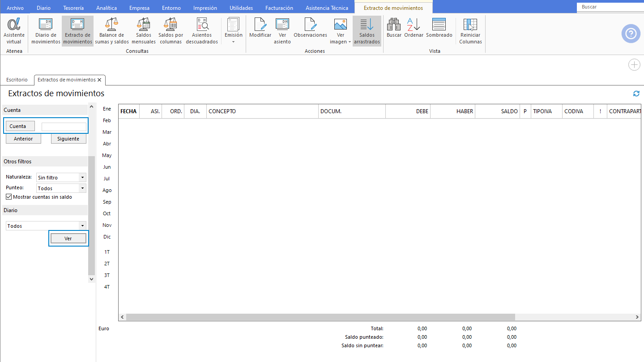
Task: Open Saldos por columnas query
Action: [171, 31]
